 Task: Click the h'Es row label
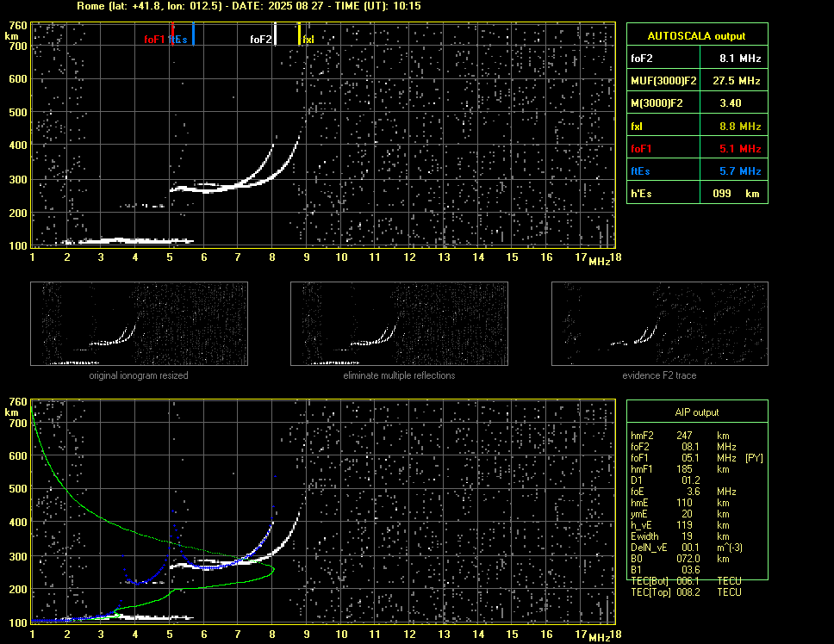coord(641,194)
